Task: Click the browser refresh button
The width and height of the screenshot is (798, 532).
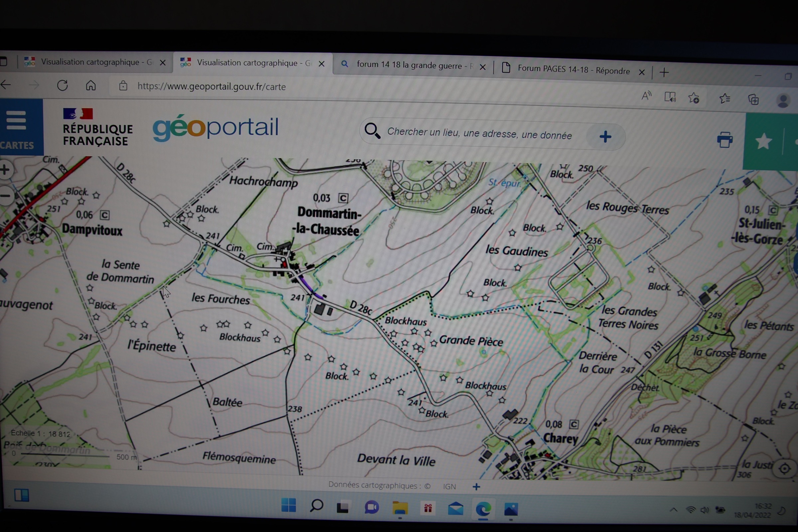Action: coord(63,85)
